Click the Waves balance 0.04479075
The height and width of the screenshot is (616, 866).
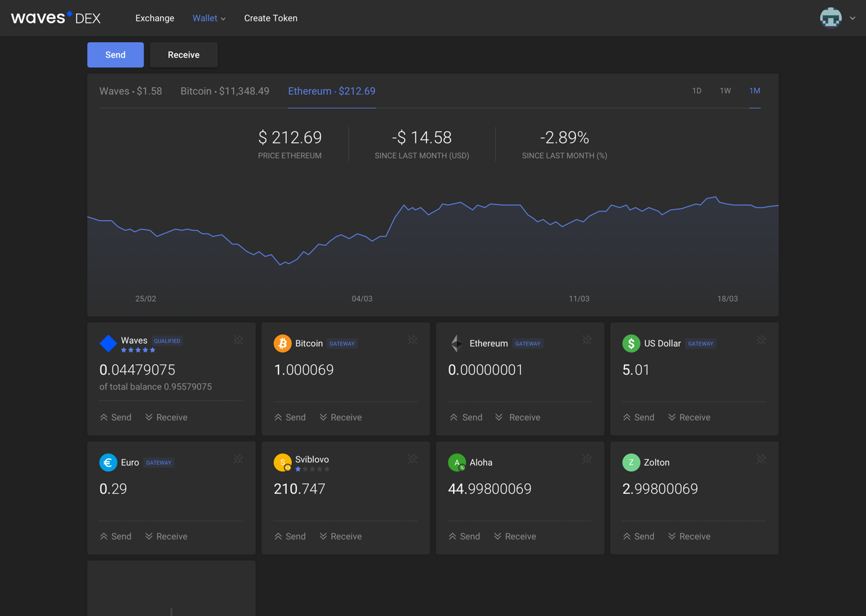point(137,370)
